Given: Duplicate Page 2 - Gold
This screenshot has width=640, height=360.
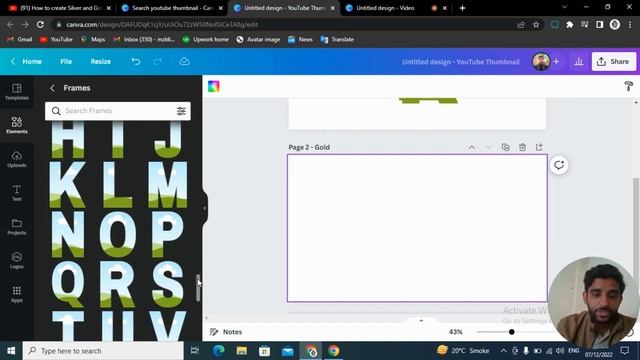Looking at the screenshot, I should [x=505, y=147].
